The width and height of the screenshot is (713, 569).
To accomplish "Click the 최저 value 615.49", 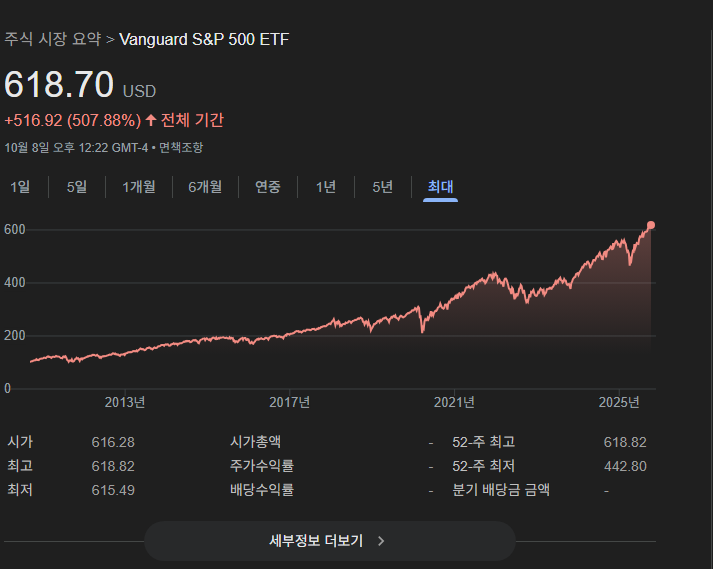I will click(x=113, y=490).
